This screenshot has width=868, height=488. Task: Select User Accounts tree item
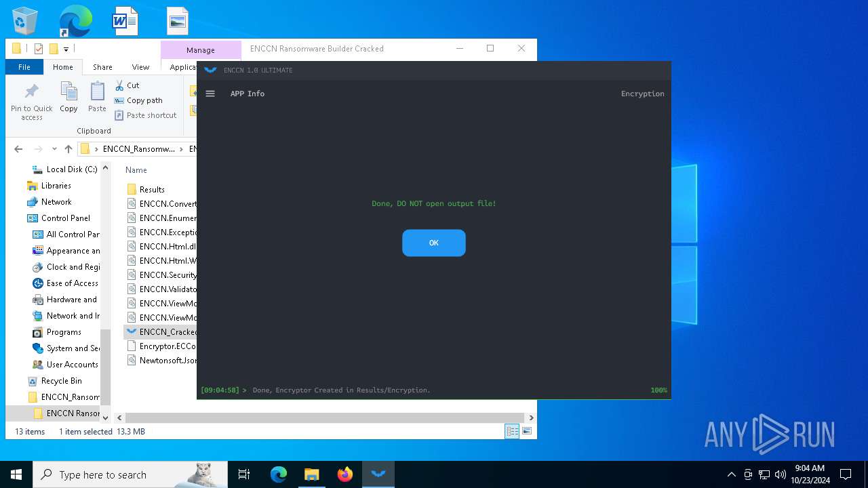pyautogui.click(x=66, y=365)
